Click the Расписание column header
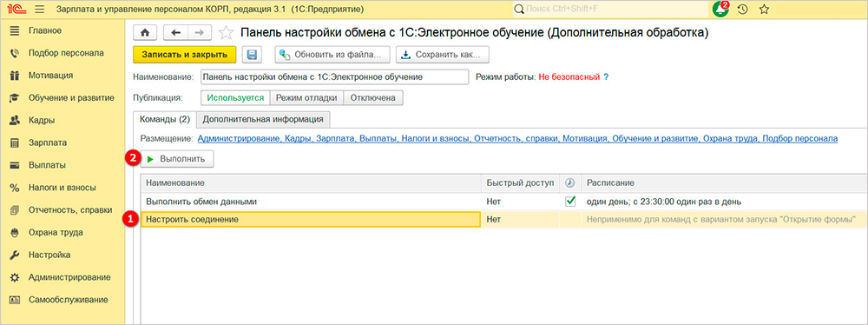868x325 pixels. click(x=724, y=182)
